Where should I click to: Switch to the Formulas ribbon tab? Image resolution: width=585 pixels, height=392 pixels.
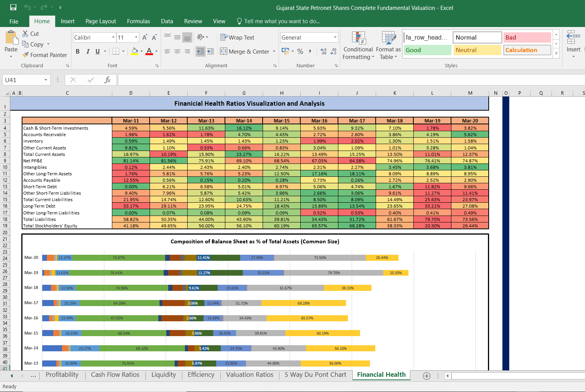point(139,21)
